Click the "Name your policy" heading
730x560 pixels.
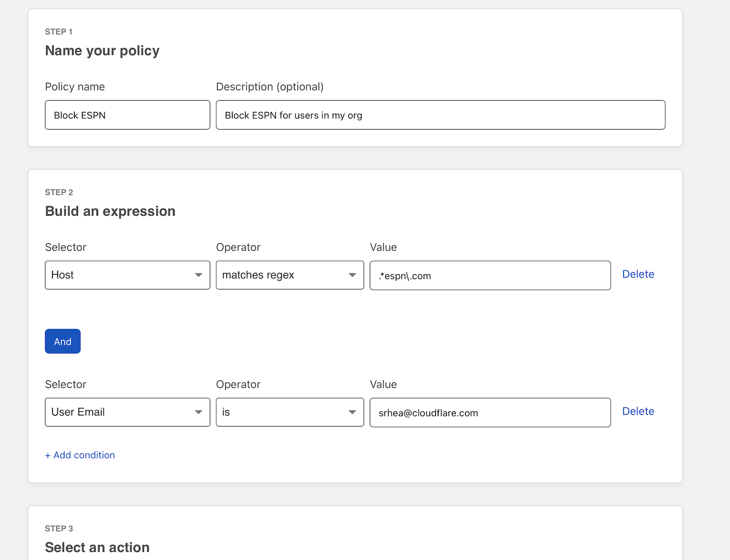point(102,51)
